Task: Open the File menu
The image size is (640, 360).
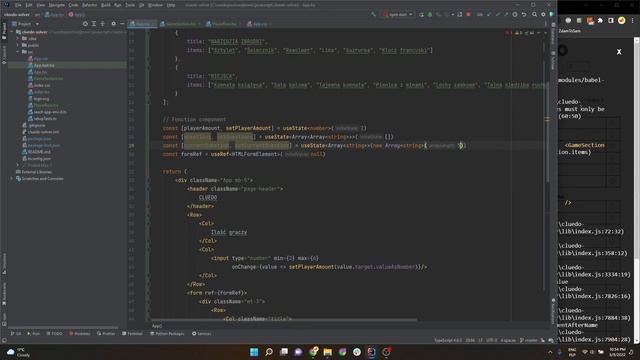Action: click(18, 5)
